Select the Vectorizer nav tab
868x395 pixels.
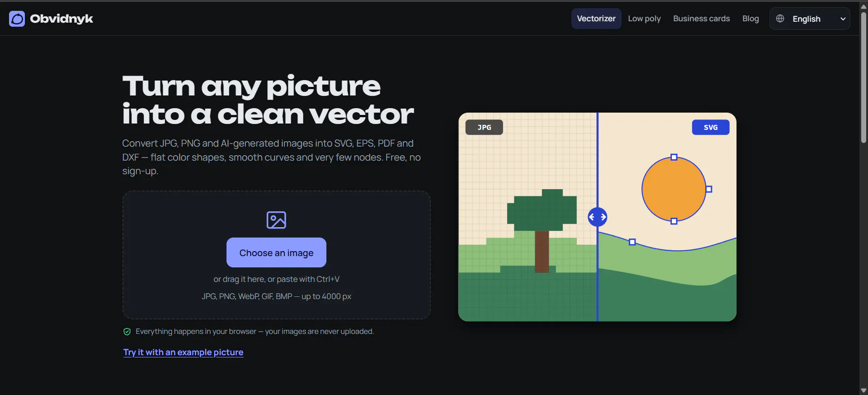(596, 19)
